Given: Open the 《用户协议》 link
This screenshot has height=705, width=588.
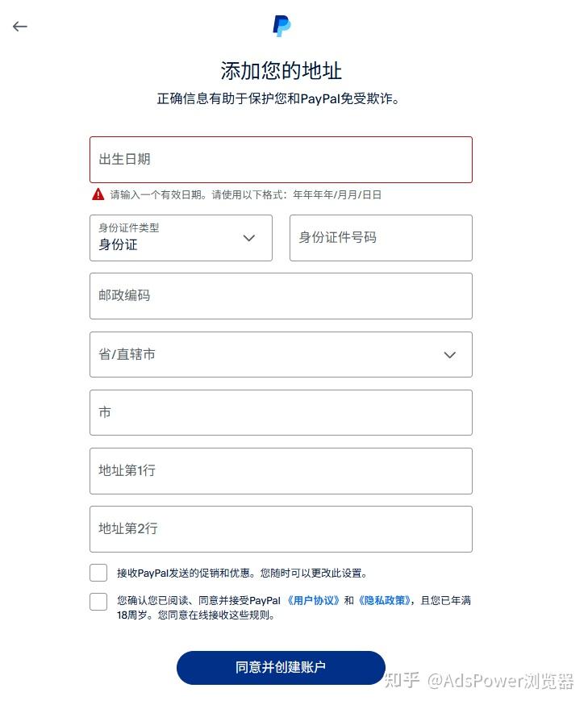Looking at the screenshot, I should pyautogui.click(x=312, y=601).
